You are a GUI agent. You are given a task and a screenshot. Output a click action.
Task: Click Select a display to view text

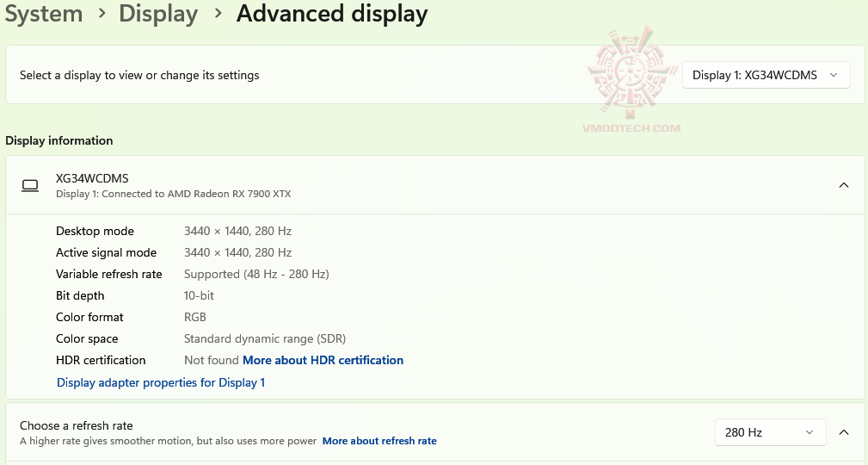139,76
